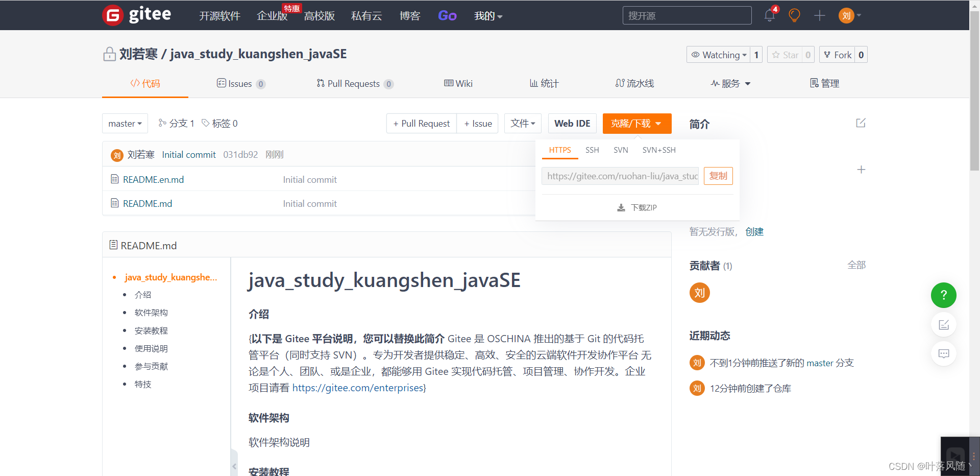Click the private repository lock icon
Viewport: 980px width, 476px height.
pyautogui.click(x=109, y=54)
